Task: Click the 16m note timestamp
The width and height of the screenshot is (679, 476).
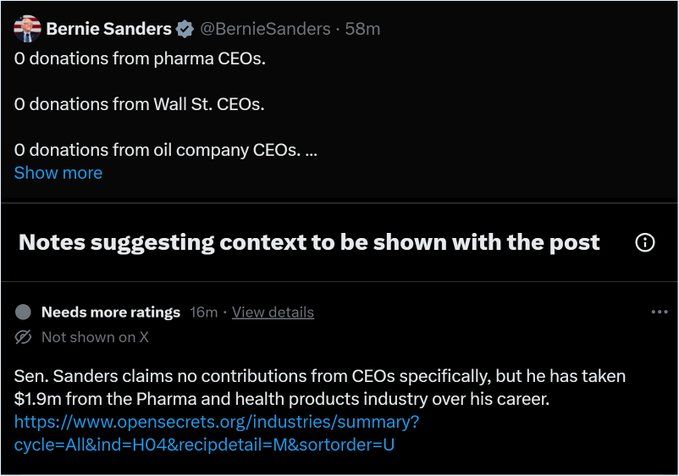Action: coord(204,312)
